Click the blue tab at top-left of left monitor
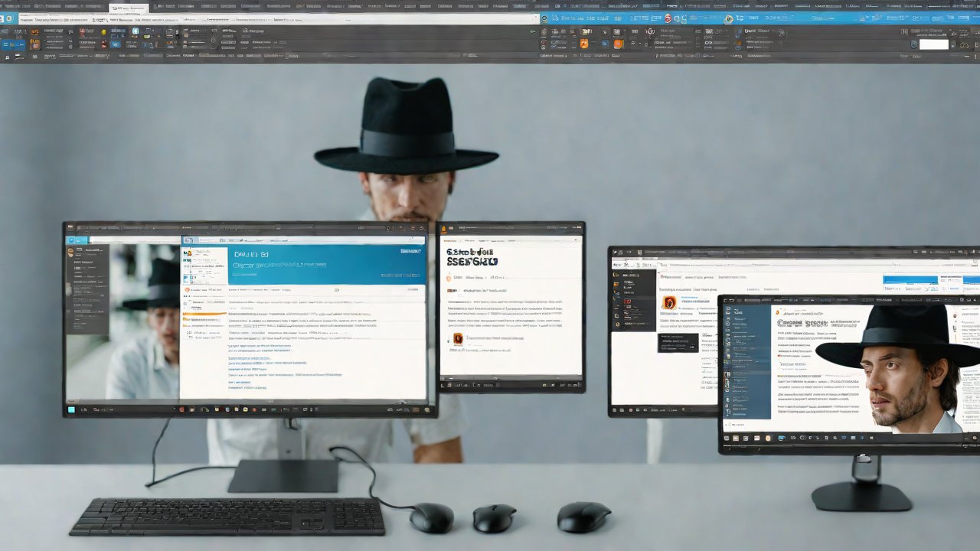The width and height of the screenshot is (980, 551). coord(77,240)
